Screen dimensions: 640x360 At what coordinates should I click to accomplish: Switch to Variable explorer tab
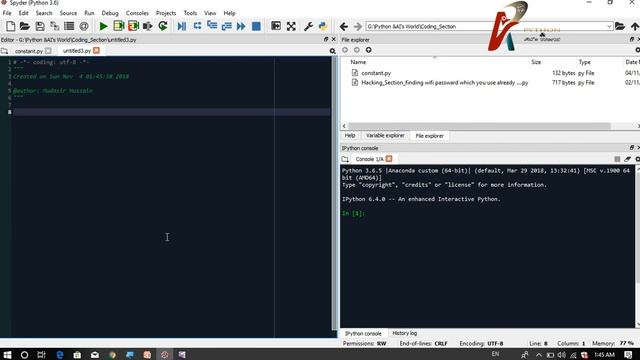[x=385, y=136]
